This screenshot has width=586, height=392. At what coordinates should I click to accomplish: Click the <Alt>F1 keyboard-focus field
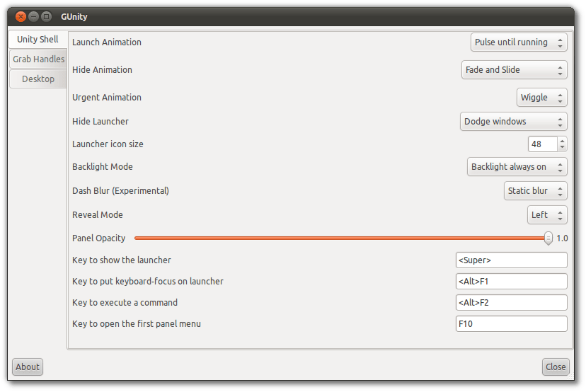[x=511, y=282]
